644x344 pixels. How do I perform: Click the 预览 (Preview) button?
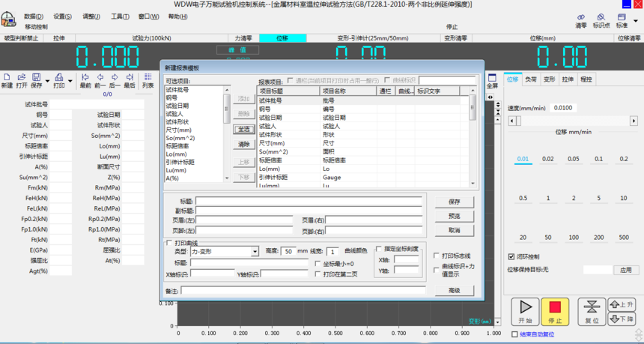455,216
